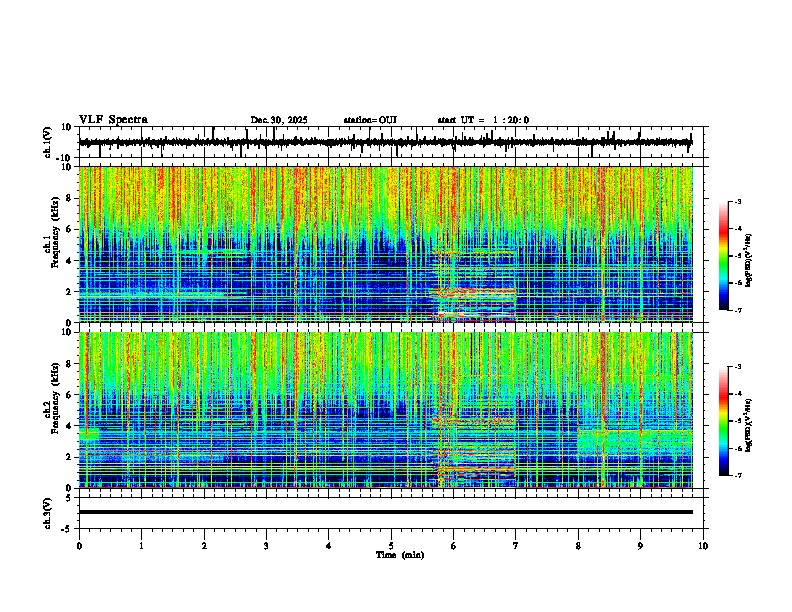Image resolution: width=792 pixels, height=612 pixels.
Task: Click the ch.3(V) axis label
Action: (48, 513)
